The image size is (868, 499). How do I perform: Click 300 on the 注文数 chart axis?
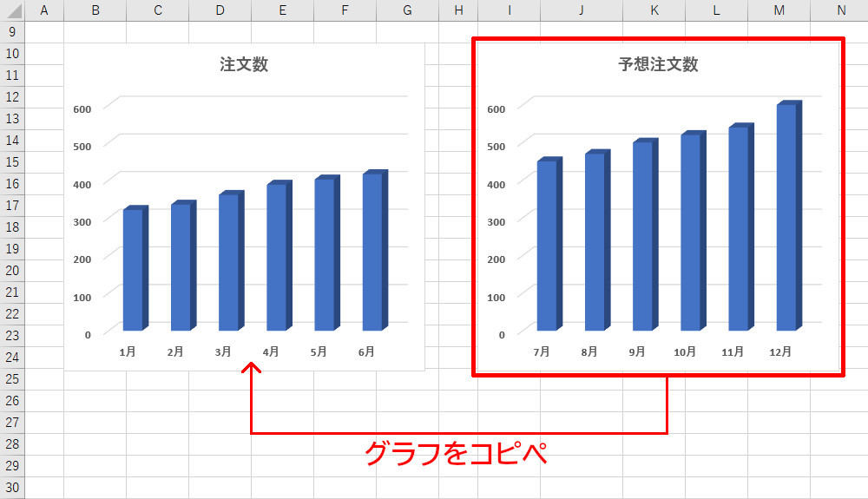[82, 222]
